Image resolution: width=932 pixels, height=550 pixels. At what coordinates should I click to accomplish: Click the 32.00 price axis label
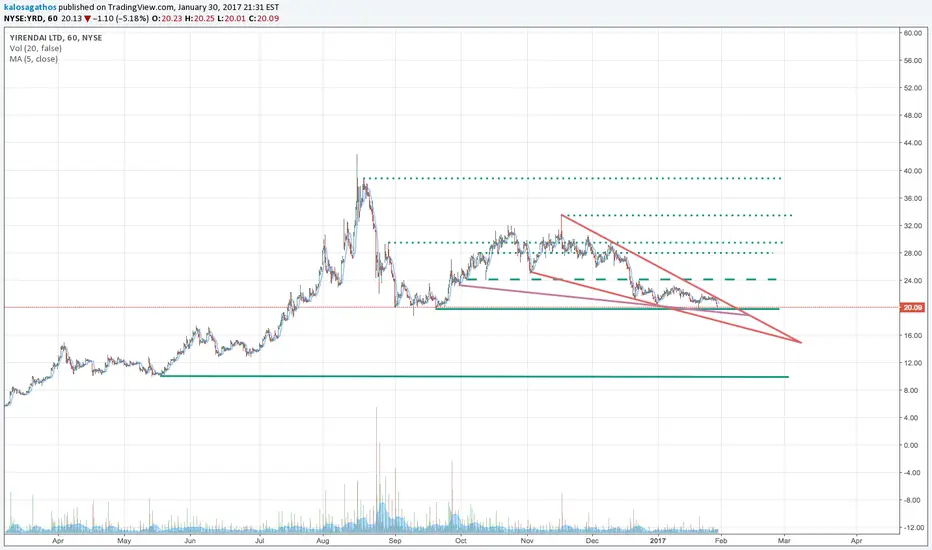pos(912,225)
